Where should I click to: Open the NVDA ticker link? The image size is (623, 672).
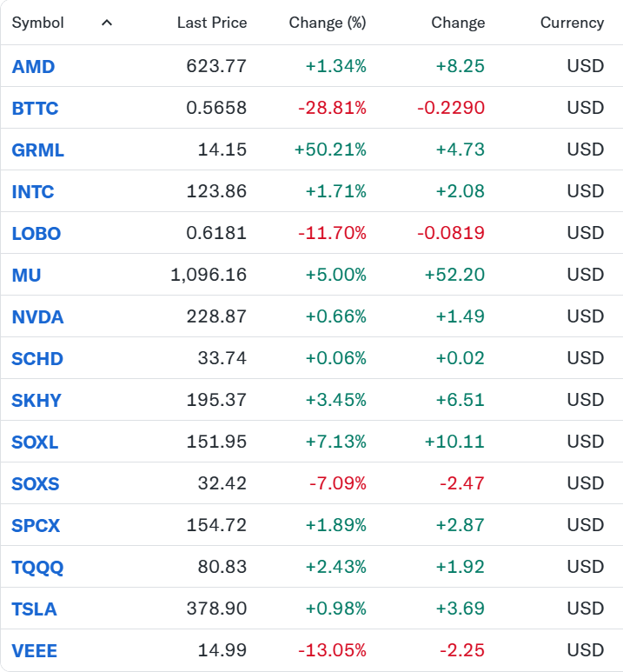tap(37, 317)
